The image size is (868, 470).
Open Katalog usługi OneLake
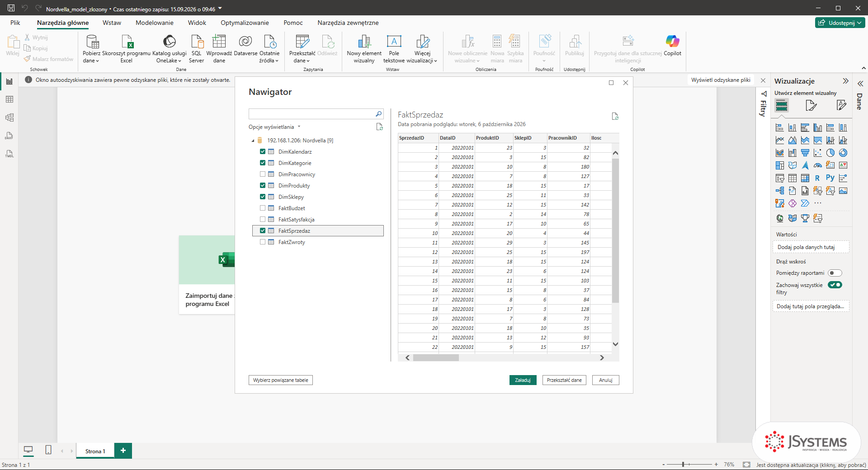click(169, 49)
